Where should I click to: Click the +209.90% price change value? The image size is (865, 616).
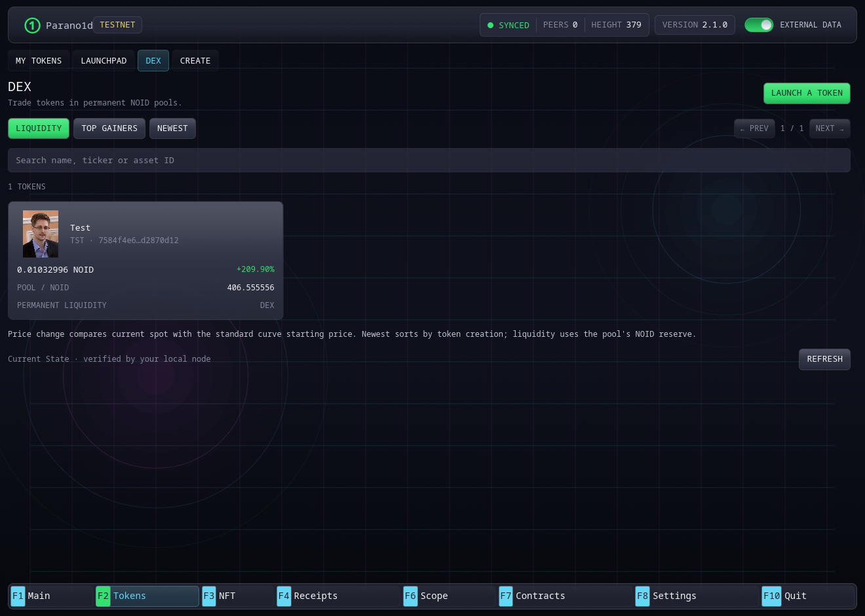pos(256,269)
